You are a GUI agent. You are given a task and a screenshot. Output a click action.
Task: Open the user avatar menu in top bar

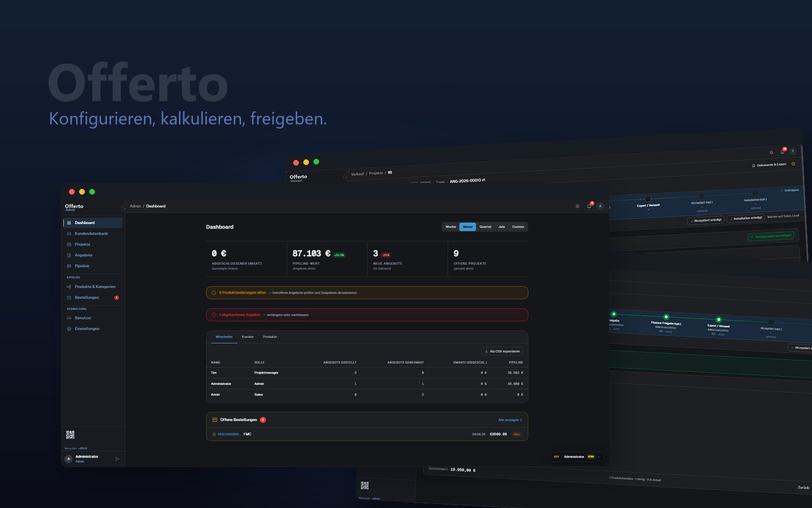600,206
